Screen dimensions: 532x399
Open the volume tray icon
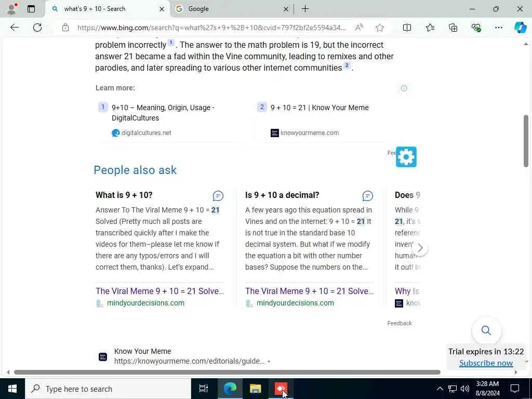click(x=465, y=389)
